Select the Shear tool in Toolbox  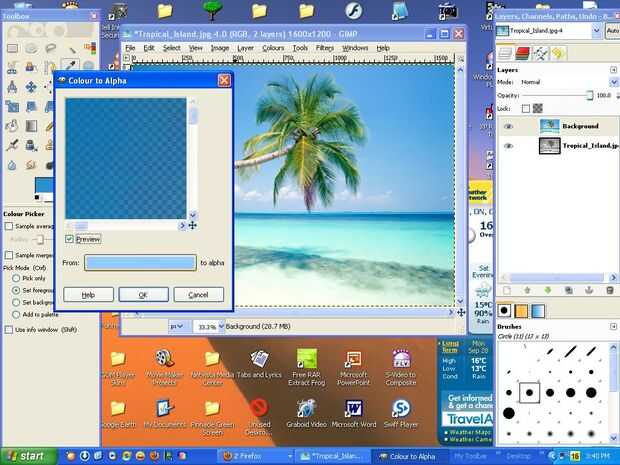tap(31, 106)
